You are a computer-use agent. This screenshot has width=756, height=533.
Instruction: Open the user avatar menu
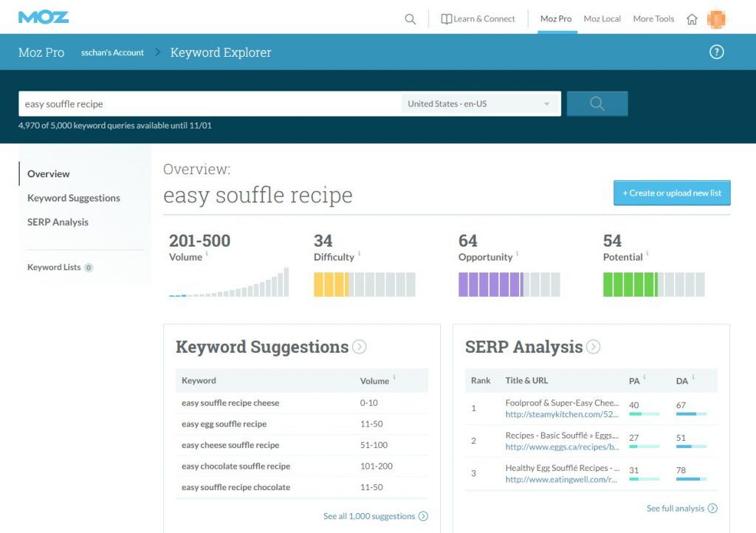pos(716,19)
